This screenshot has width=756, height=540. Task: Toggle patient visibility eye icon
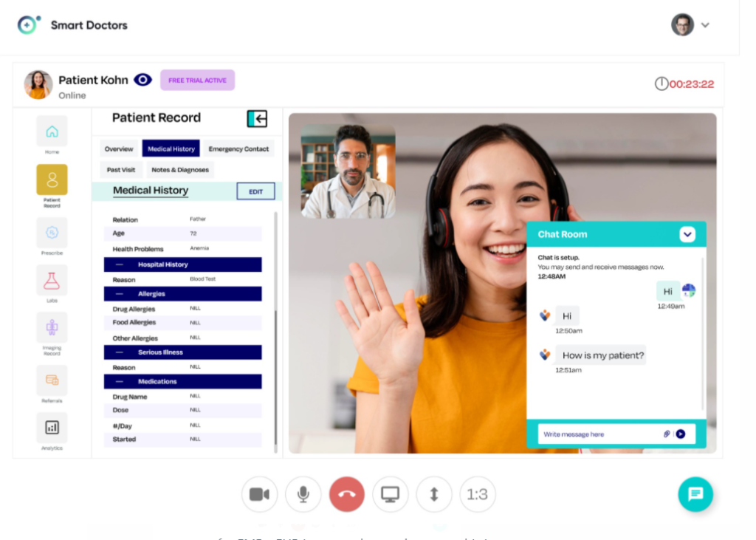tap(142, 80)
